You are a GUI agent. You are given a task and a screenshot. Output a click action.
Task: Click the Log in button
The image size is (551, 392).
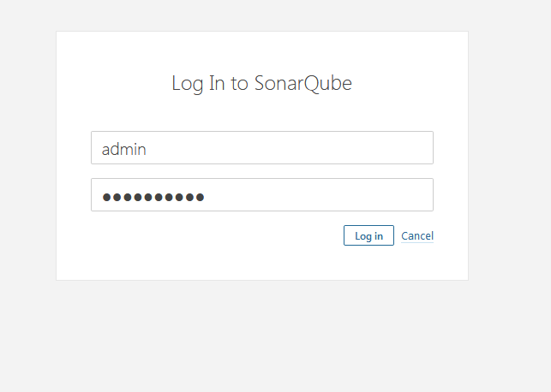coord(368,235)
